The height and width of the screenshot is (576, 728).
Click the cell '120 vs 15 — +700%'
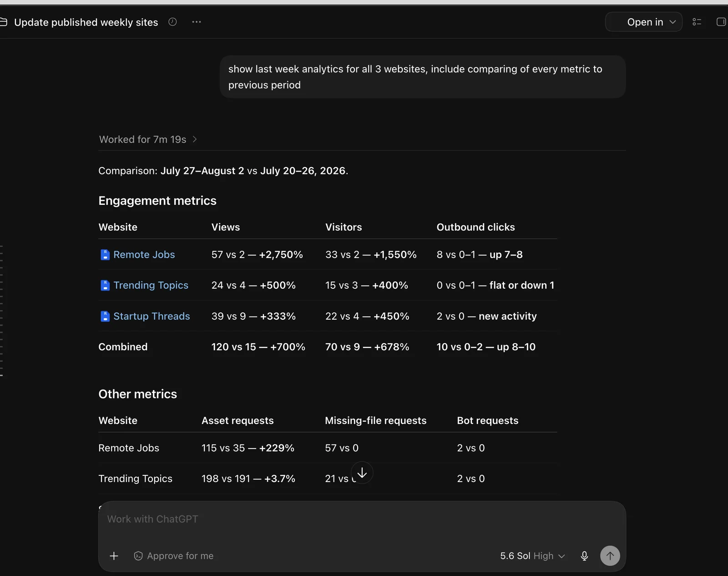(258, 347)
